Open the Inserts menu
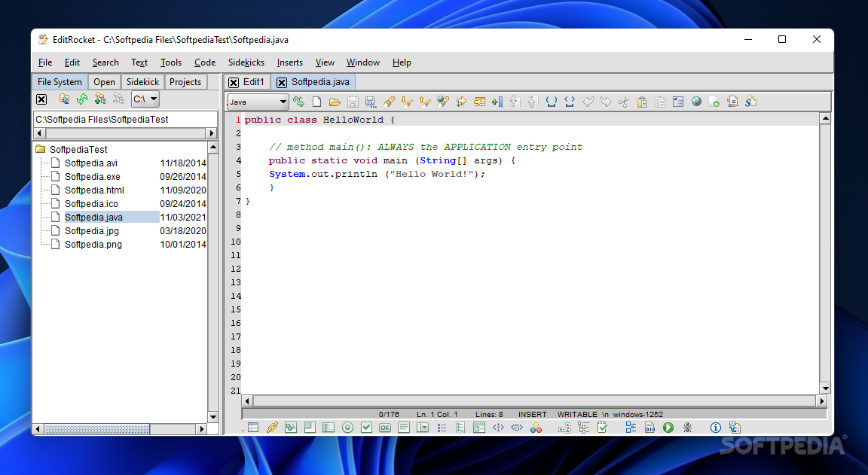The image size is (868, 475). [289, 62]
